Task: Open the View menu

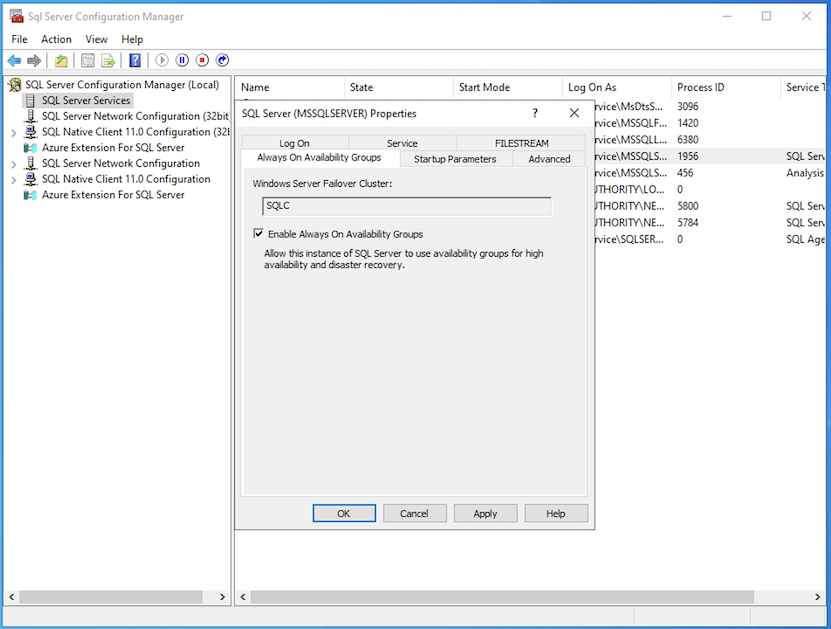Action: pyautogui.click(x=96, y=39)
